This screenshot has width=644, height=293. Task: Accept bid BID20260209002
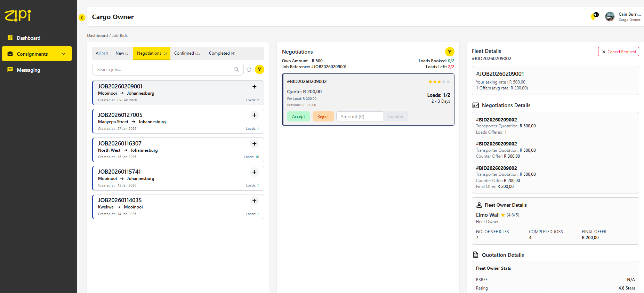pyautogui.click(x=298, y=117)
